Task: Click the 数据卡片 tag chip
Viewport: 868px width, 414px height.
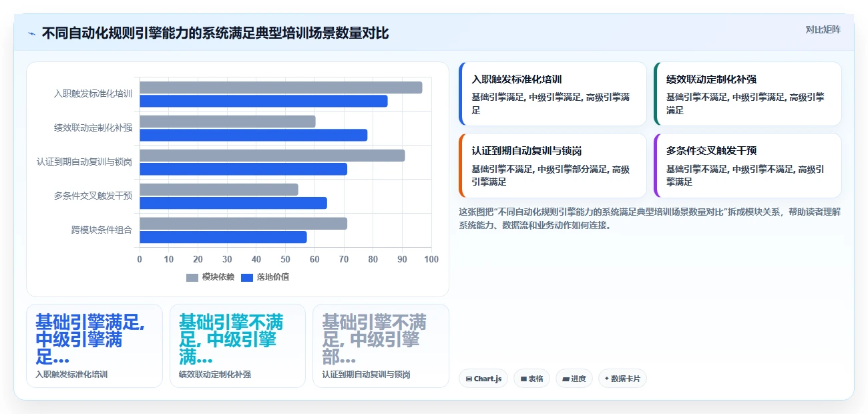Action: click(622, 379)
